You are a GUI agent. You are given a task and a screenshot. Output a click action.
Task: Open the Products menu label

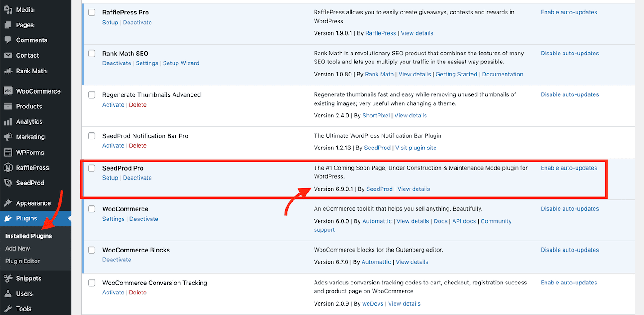pos(29,106)
